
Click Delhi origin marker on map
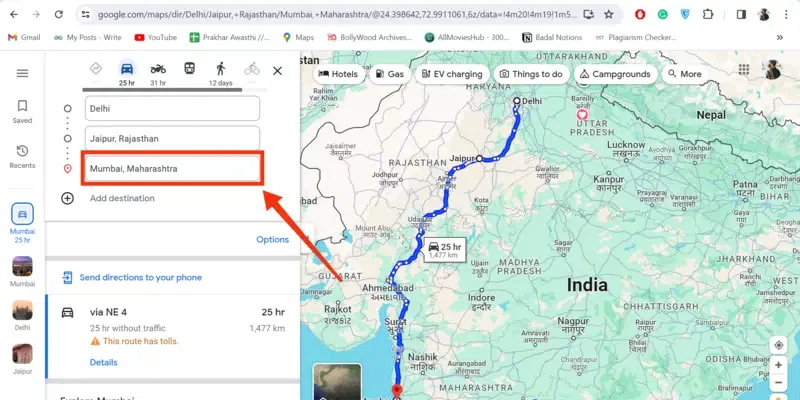517,101
